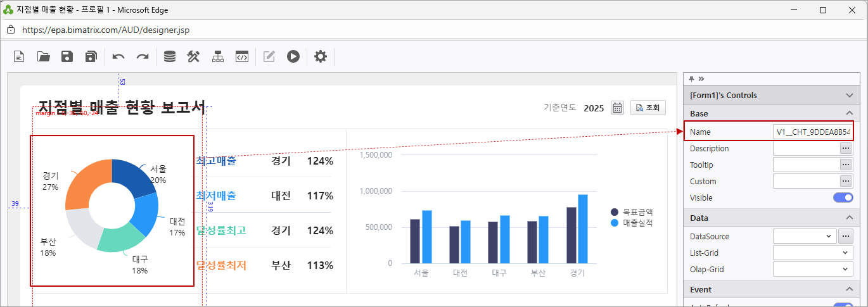Open a report with the folder icon
Image resolution: width=868 pixels, height=307 pixels.
(43, 56)
